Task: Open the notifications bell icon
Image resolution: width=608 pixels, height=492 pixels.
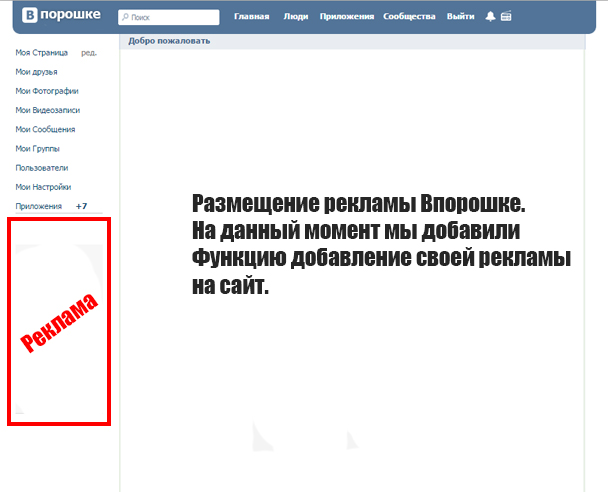Action: [491, 16]
